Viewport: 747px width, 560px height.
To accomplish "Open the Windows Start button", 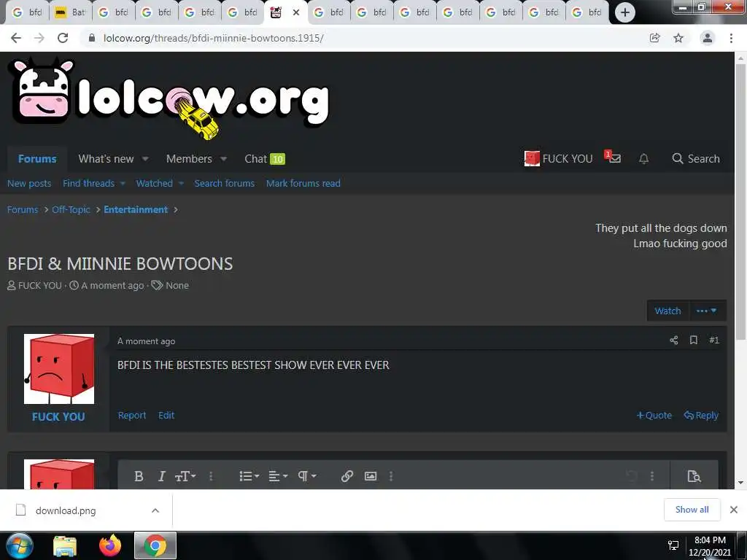I will [20, 545].
